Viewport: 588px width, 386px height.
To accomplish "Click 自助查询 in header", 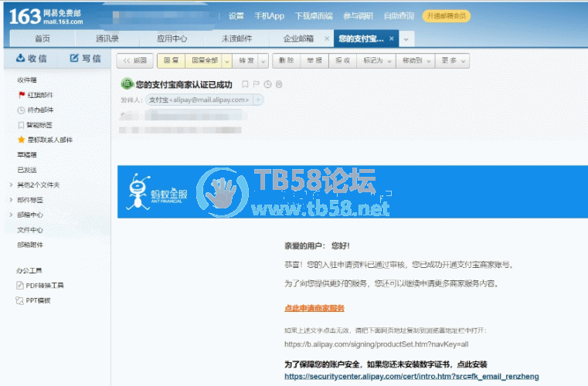I will (x=399, y=16).
